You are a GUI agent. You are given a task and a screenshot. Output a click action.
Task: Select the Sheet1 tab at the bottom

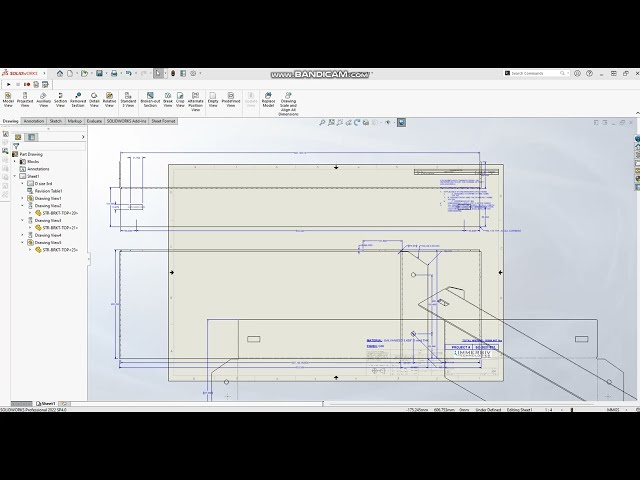(46, 404)
